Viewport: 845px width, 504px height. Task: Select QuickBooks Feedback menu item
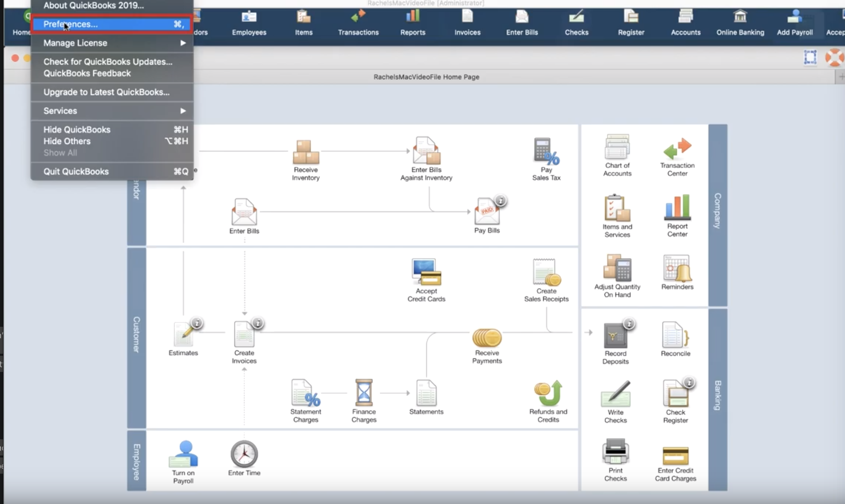(112, 73)
